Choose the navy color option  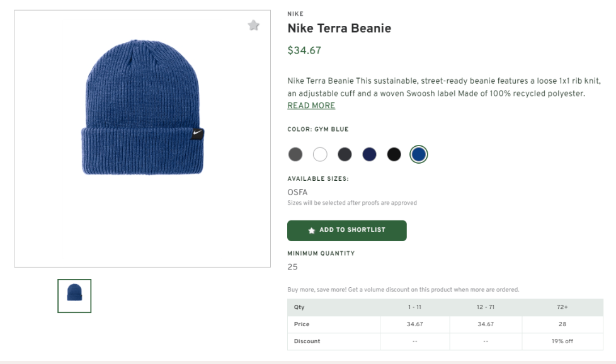(370, 154)
